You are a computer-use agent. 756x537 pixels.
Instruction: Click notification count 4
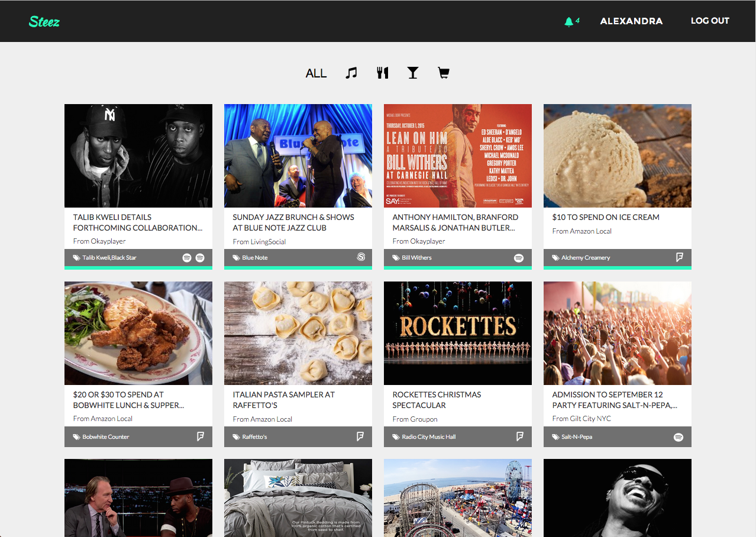coord(577,21)
